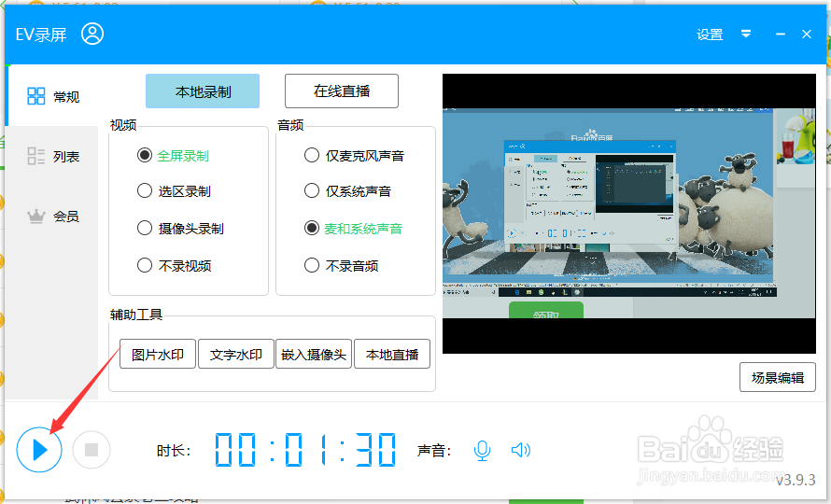Open 场景编辑 scene editor
This screenshot has height=504, width=831.
tap(778, 377)
